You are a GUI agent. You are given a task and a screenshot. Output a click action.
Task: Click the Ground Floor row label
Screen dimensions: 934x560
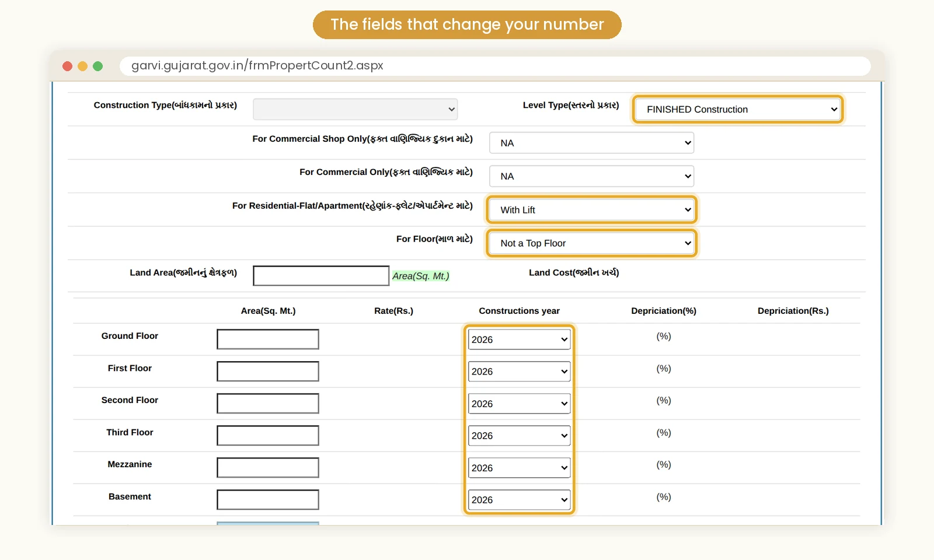(130, 336)
